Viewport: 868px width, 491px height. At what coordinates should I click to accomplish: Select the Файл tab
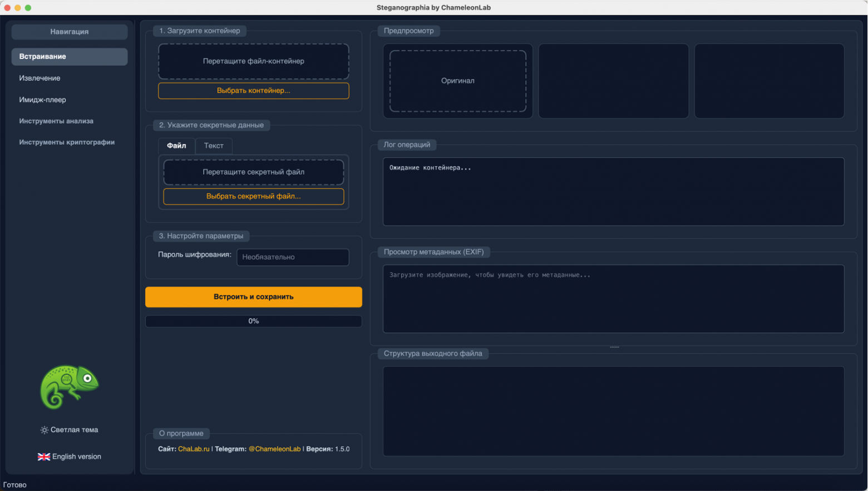(176, 146)
